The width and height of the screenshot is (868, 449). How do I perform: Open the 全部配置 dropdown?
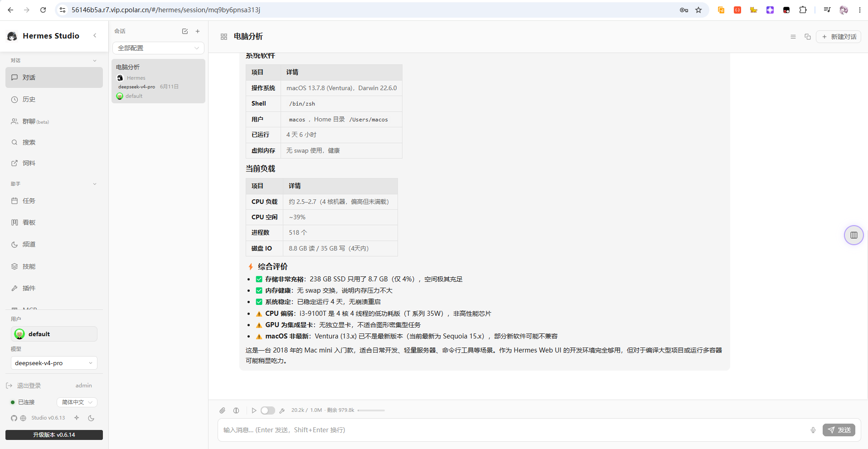tap(158, 48)
